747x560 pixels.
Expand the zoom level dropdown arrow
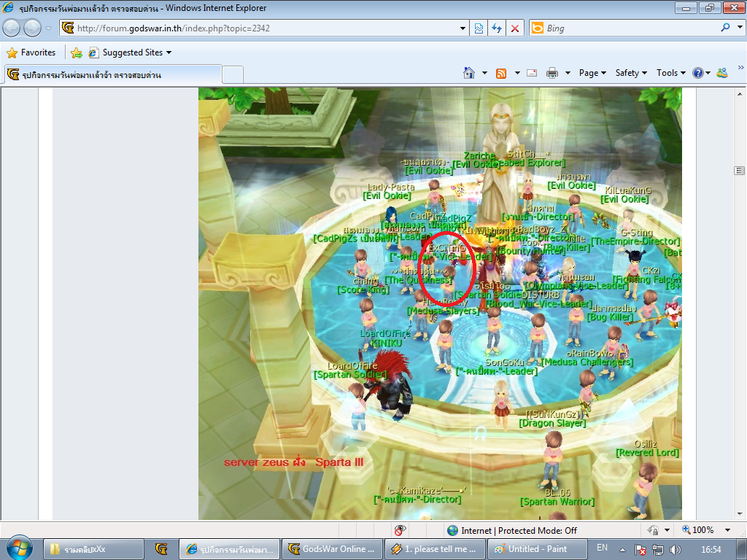click(x=727, y=530)
